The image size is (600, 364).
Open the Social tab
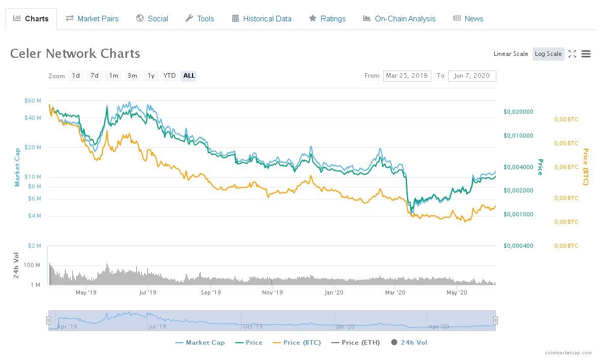152,19
